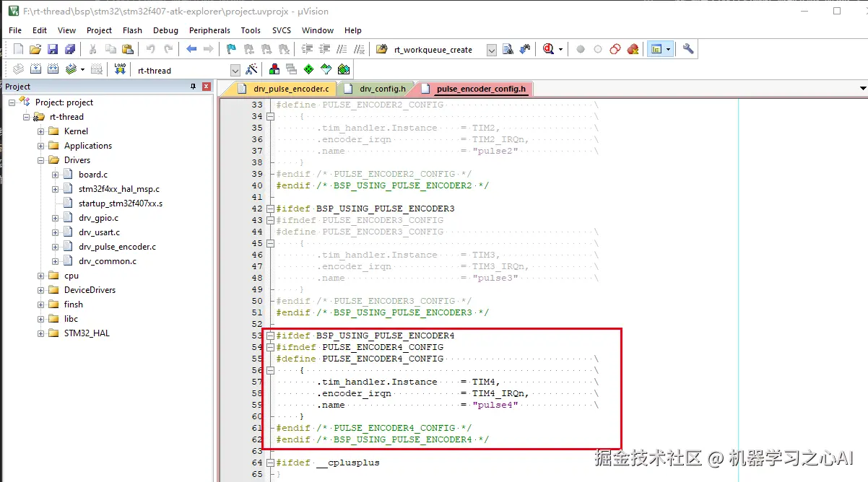Open the editor tab list dropdown arrow
868x482 pixels.
(x=863, y=89)
